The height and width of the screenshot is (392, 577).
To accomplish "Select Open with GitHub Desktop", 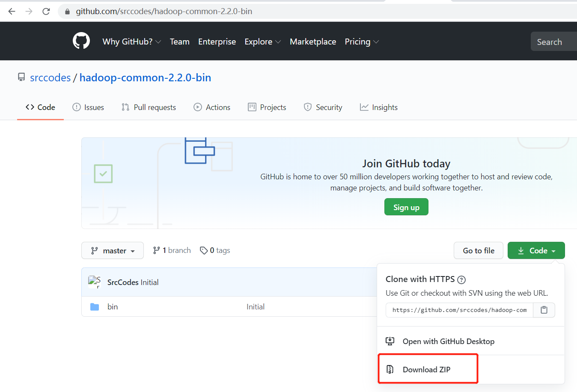I will [448, 341].
